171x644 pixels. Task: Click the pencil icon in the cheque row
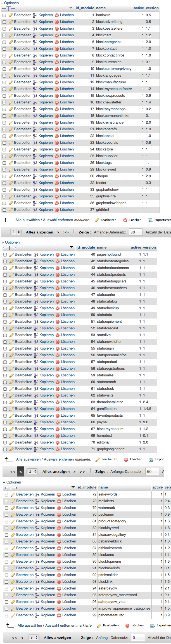[11, 176]
